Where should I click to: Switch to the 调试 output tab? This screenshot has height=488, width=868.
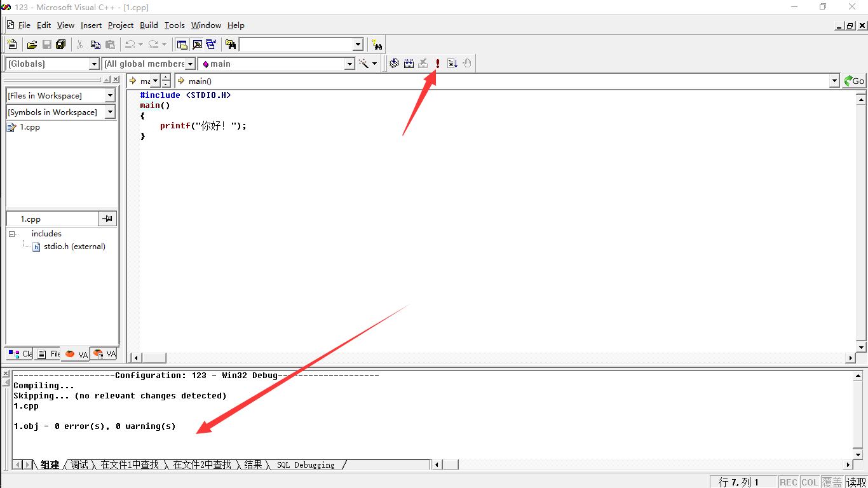coord(79,465)
